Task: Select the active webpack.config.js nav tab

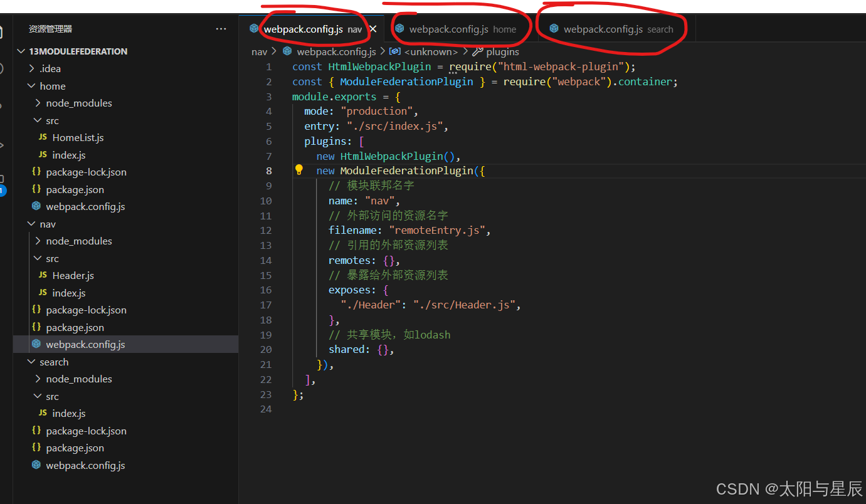Action: tap(311, 29)
